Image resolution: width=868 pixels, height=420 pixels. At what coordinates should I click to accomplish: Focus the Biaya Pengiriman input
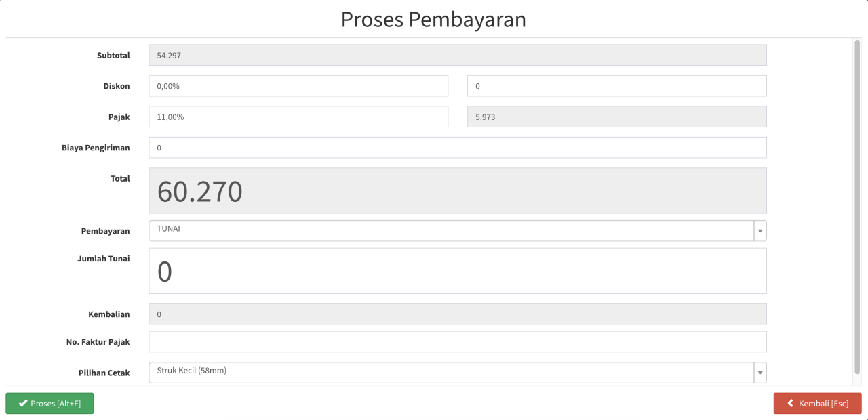coord(458,148)
